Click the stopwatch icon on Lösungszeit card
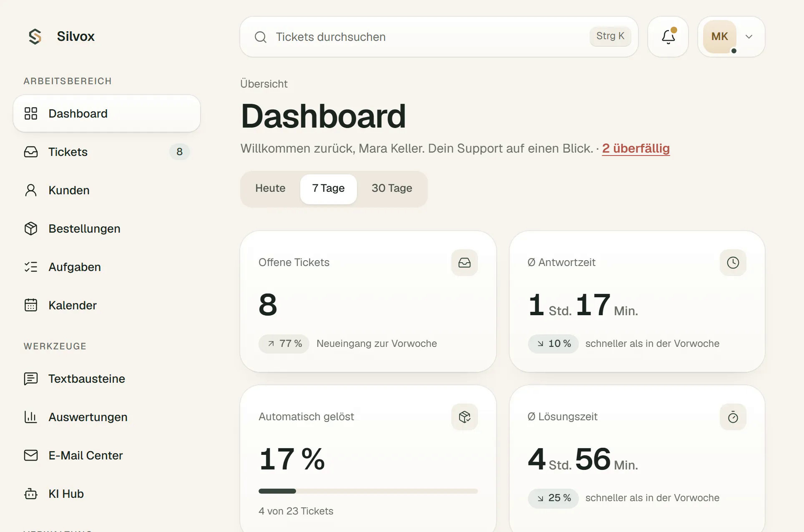804x532 pixels. (x=733, y=417)
